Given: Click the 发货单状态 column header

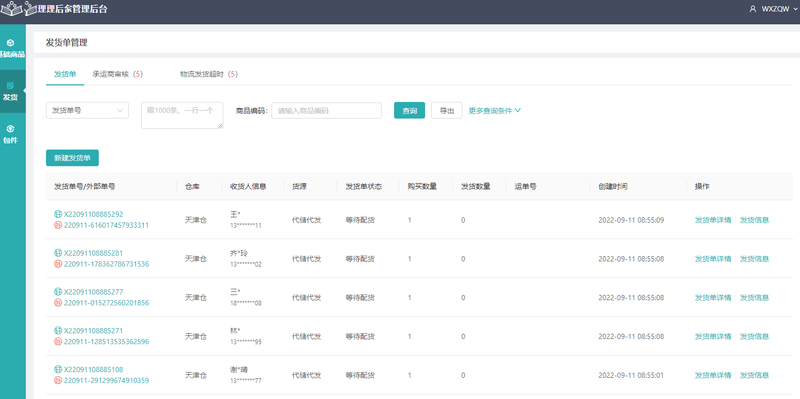Looking at the screenshot, I should 364,186.
